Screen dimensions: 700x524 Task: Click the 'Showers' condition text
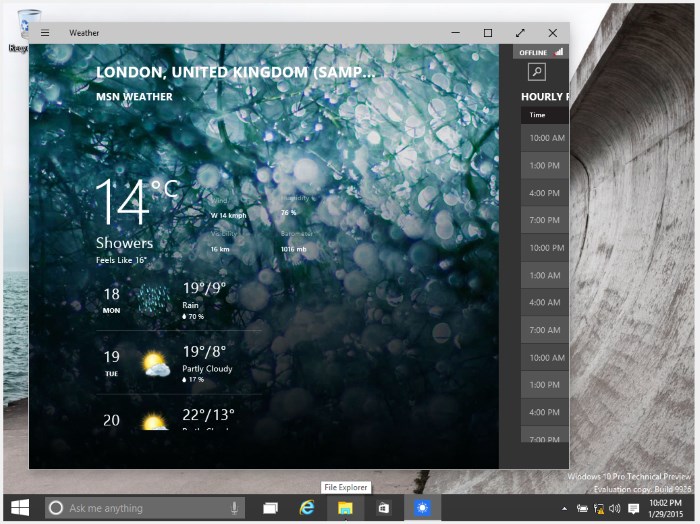[x=124, y=243]
